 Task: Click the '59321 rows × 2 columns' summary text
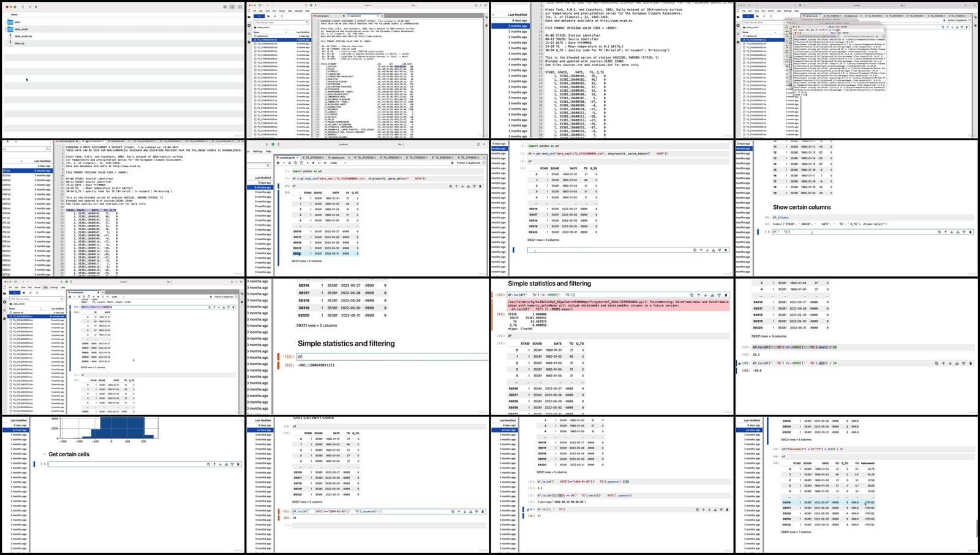pyautogui.click(x=93, y=368)
